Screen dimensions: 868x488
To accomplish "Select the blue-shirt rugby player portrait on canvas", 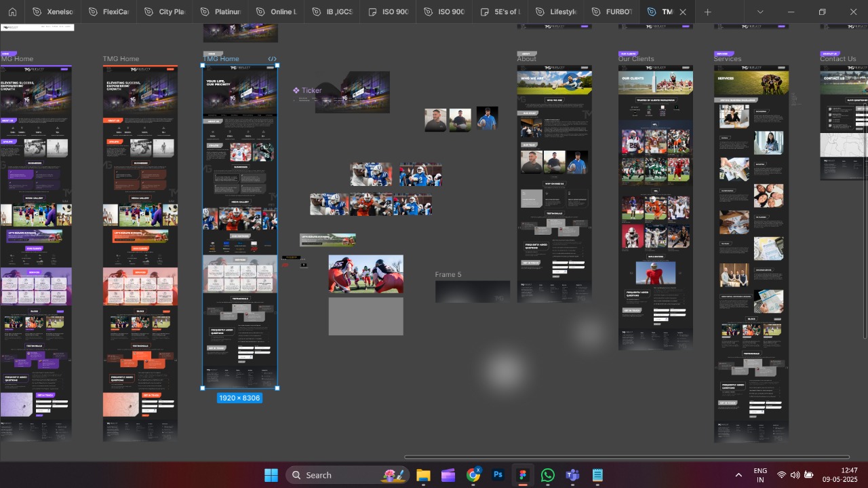I will click(487, 118).
